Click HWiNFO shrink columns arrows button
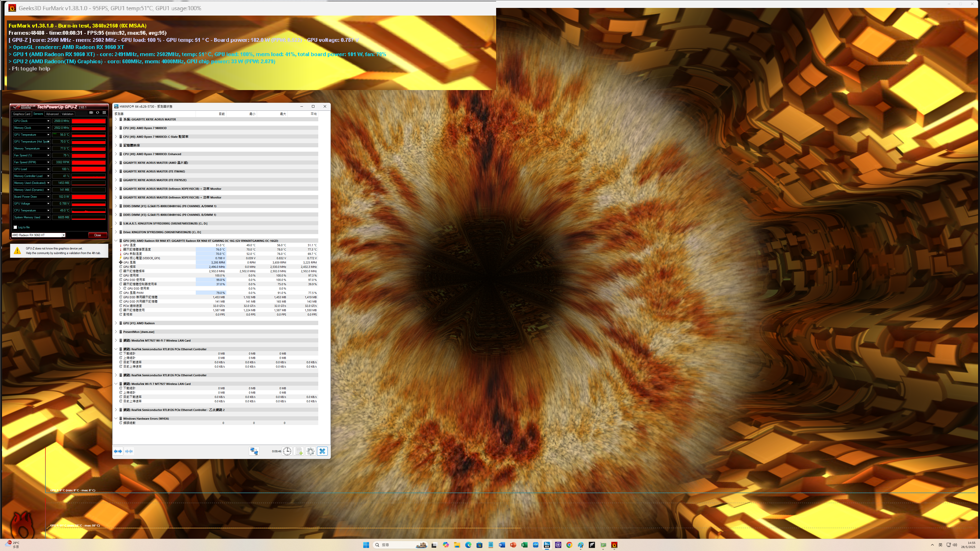980x551 pixels. tap(129, 451)
